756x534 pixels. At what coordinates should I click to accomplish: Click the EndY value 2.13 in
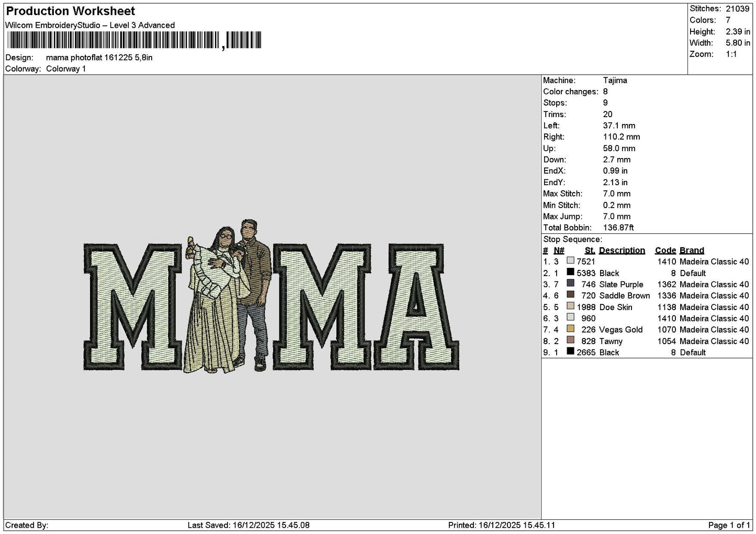click(615, 183)
